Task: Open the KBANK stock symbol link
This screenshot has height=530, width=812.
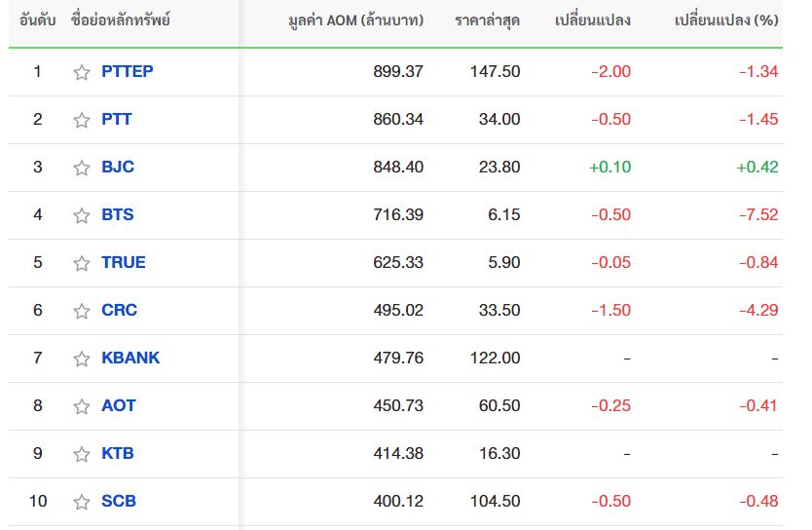Action: point(130,358)
